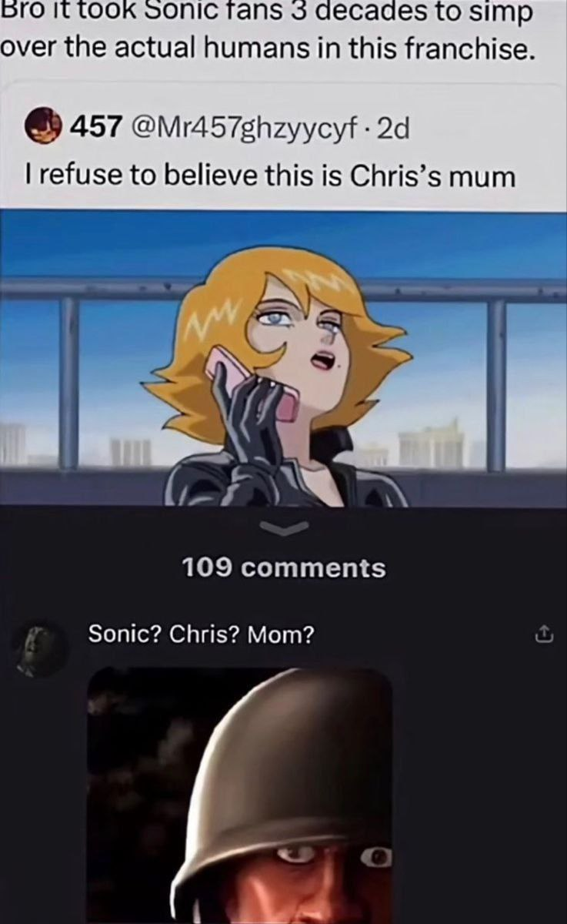Tap the share icon beside the comment

coord(542,635)
